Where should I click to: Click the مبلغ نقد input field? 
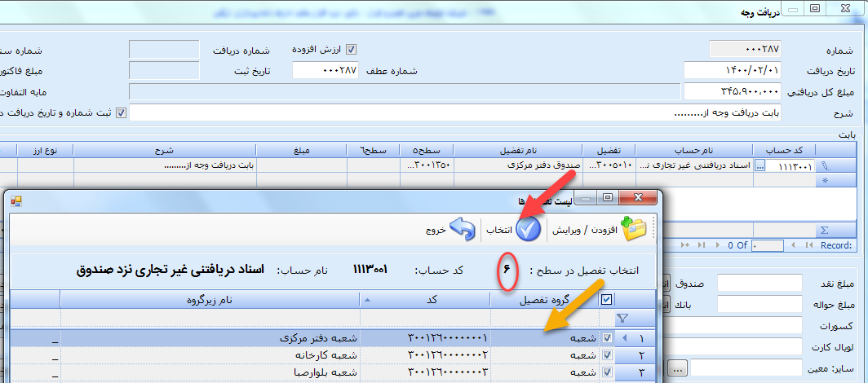pos(759,283)
